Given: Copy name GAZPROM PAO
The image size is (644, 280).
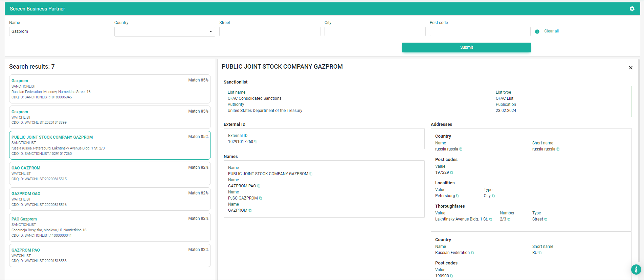Looking at the screenshot, I should pyautogui.click(x=259, y=186).
